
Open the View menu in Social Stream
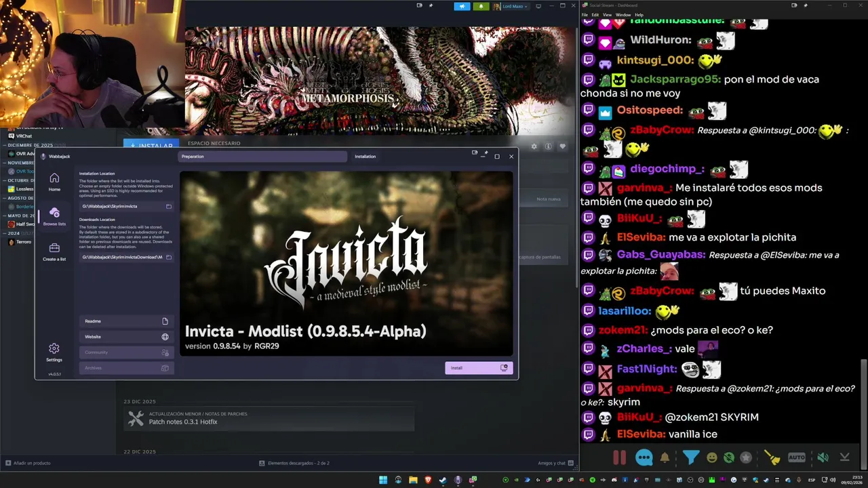pyautogui.click(x=607, y=14)
